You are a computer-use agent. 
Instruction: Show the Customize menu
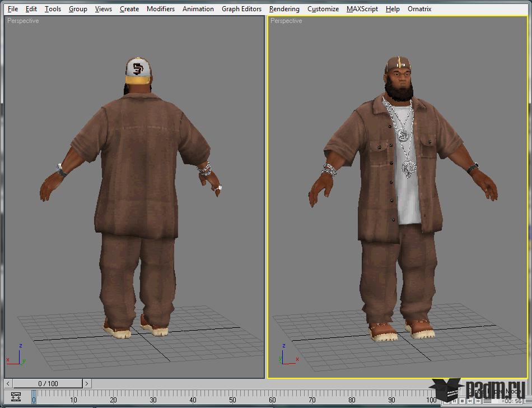(323, 9)
